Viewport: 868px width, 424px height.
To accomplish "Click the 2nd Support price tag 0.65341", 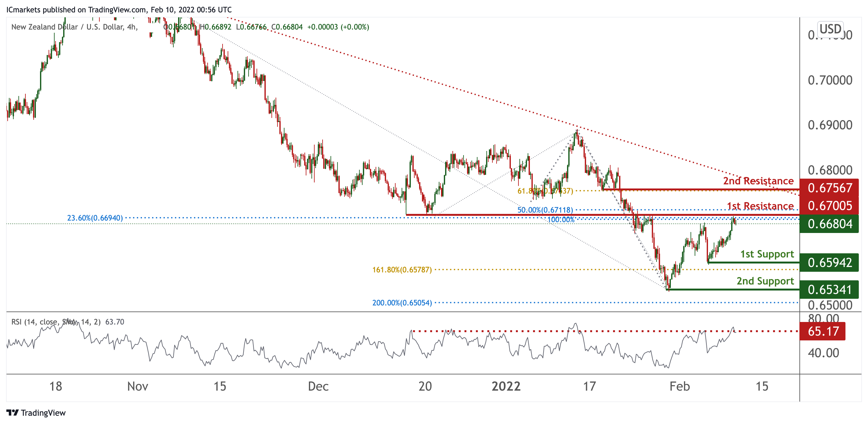I will (x=829, y=290).
